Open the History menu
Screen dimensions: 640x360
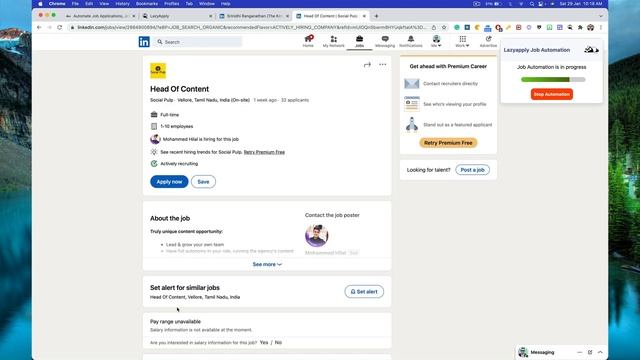(122, 4)
